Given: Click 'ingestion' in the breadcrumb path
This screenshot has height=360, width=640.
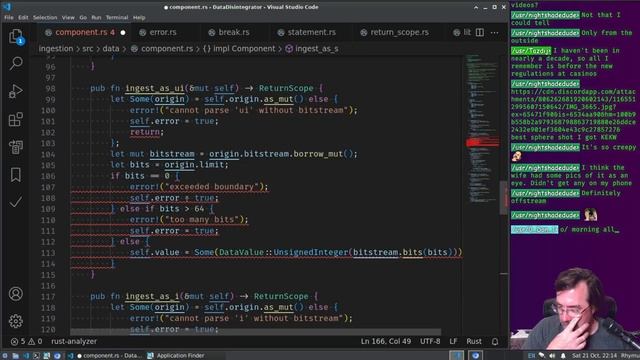Looking at the screenshot, I should click(x=56, y=49).
